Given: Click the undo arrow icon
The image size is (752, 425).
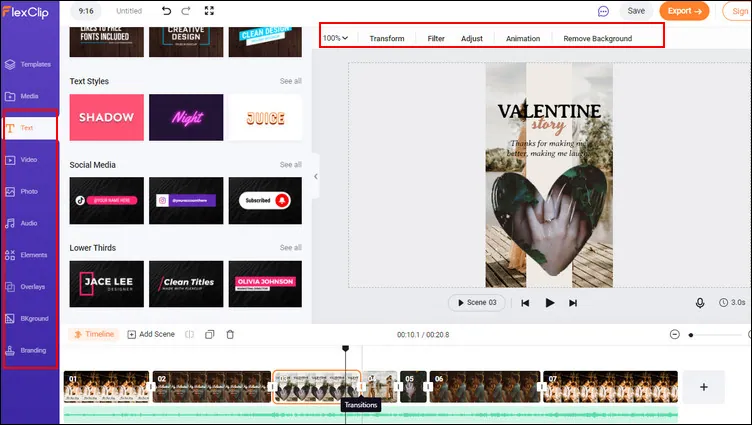Looking at the screenshot, I should pos(166,11).
